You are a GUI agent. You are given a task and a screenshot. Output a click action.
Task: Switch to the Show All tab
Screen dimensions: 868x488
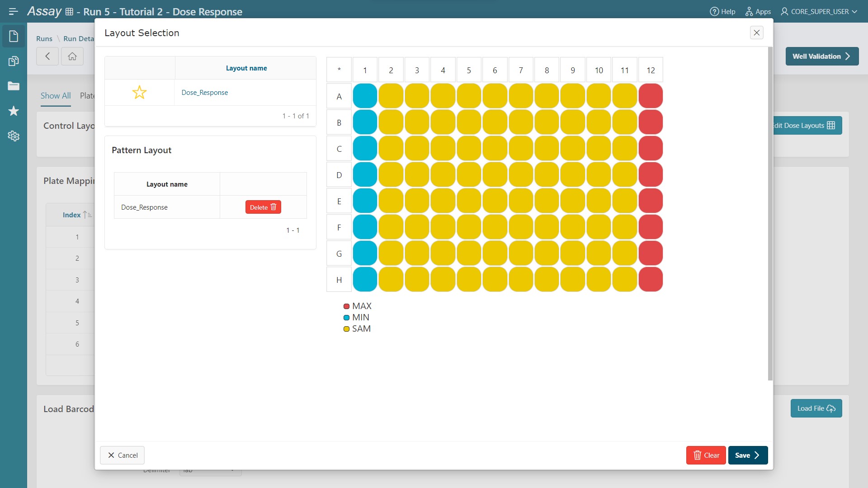point(56,95)
